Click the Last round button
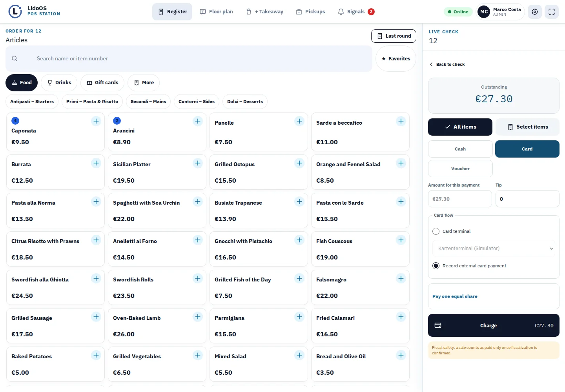 pos(394,36)
